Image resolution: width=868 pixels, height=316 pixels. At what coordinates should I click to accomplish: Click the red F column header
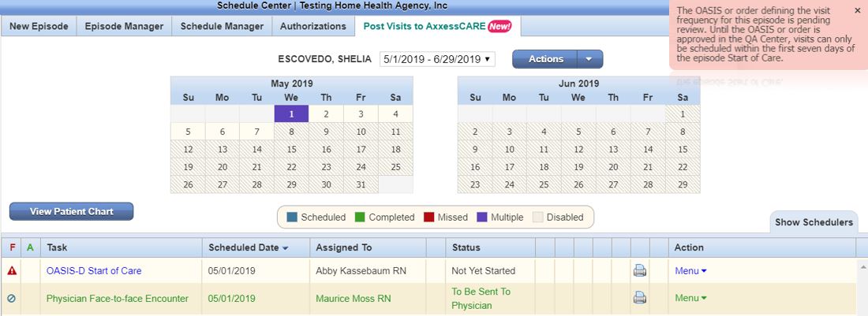click(x=13, y=247)
